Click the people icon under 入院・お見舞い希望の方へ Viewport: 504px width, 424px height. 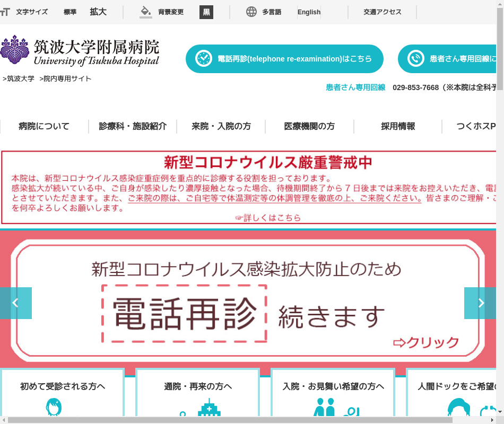[x=324, y=407]
